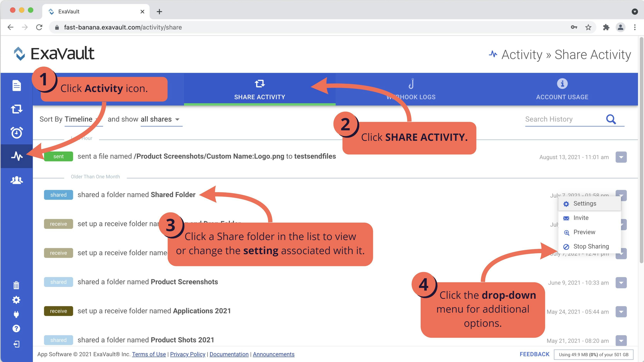Click the storage usage indicator in footer
The image size is (644, 362).
pos(594,354)
